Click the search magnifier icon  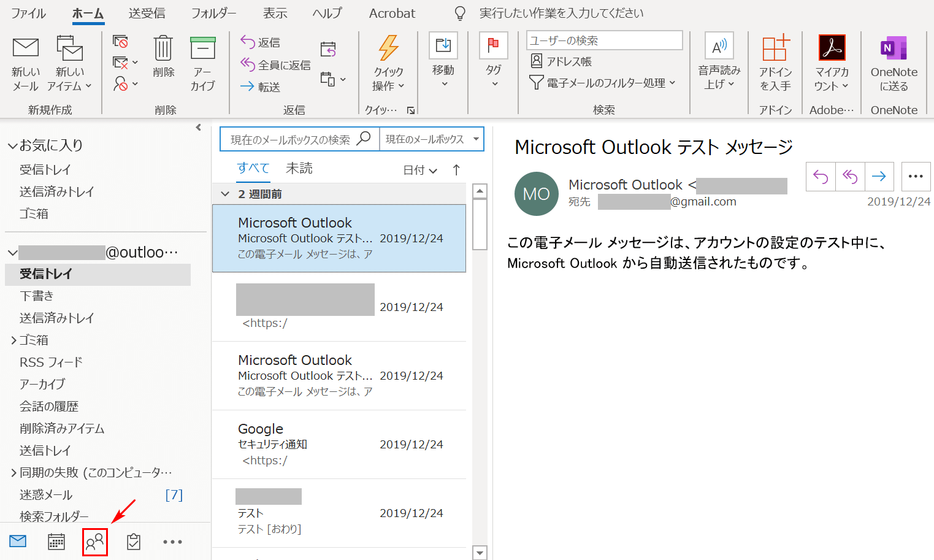[364, 138]
